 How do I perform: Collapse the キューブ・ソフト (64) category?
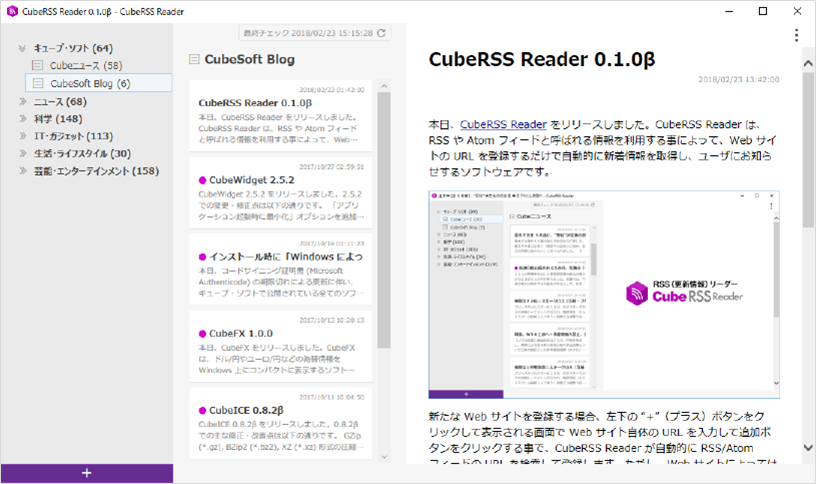click(22, 48)
